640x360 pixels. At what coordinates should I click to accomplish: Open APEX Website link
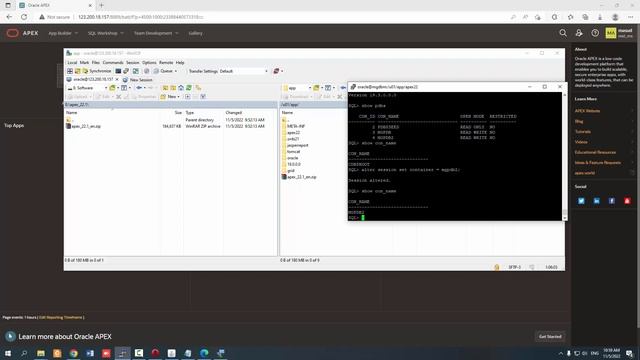tap(587, 111)
